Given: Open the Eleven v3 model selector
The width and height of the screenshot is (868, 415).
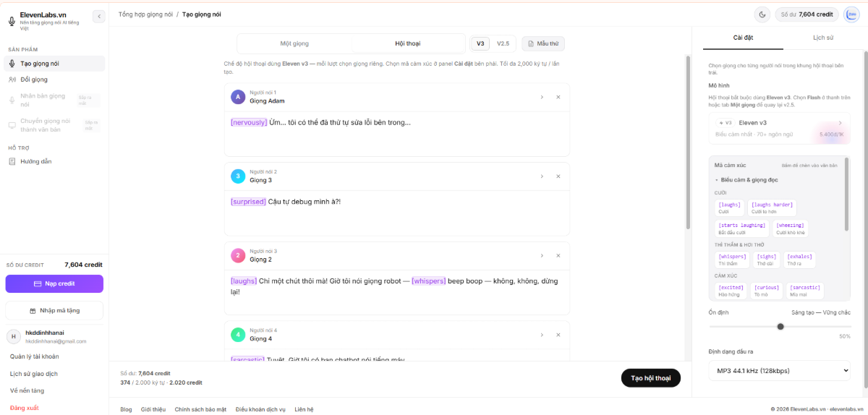Looking at the screenshot, I should click(779, 128).
